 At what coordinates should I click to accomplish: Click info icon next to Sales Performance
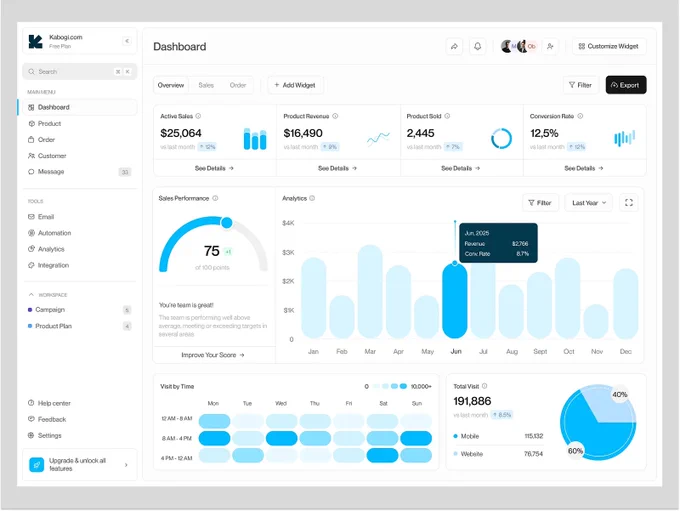point(215,198)
